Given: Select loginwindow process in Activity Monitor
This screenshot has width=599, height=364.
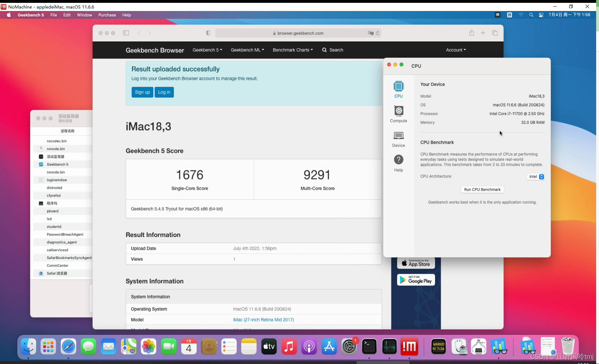Looking at the screenshot, I should tap(62, 180).
